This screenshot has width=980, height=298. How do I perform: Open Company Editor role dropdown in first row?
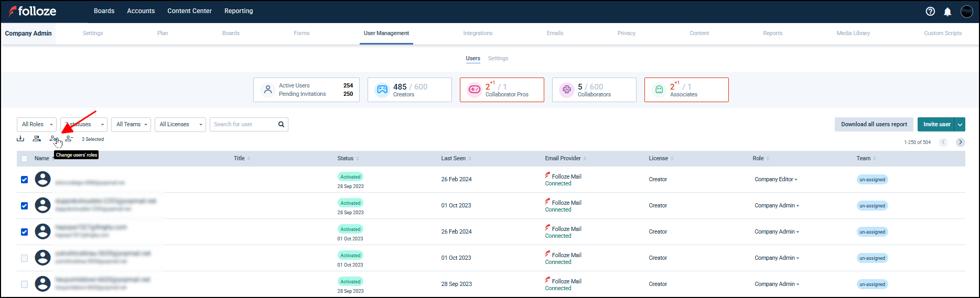[x=776, y=180]
